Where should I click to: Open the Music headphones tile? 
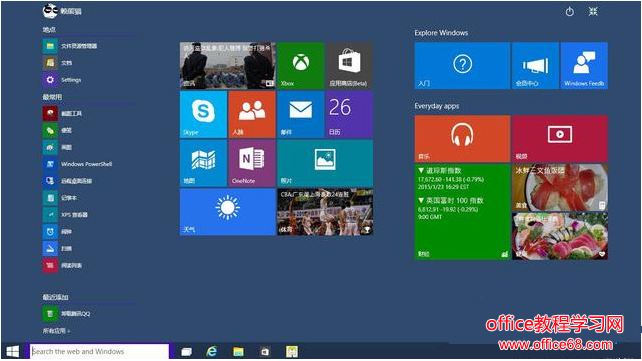tap(462, 139)
